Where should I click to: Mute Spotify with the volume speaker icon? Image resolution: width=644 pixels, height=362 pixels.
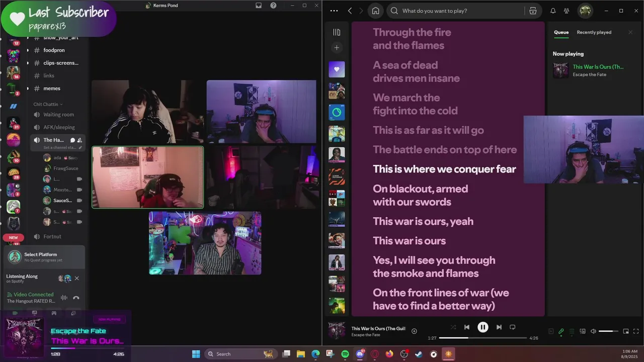point(593,331)
